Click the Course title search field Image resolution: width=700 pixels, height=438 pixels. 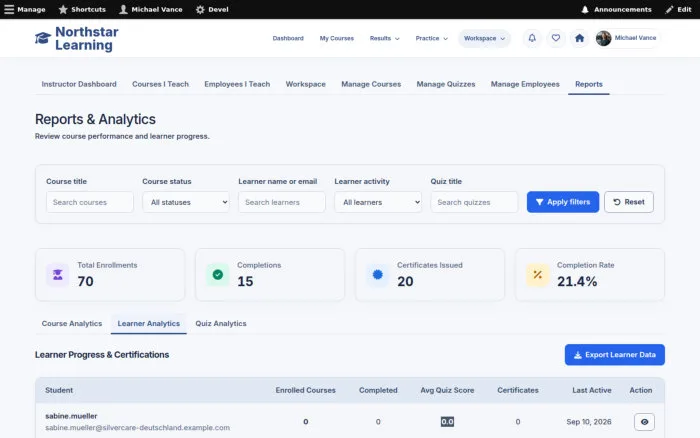point(90,202)
